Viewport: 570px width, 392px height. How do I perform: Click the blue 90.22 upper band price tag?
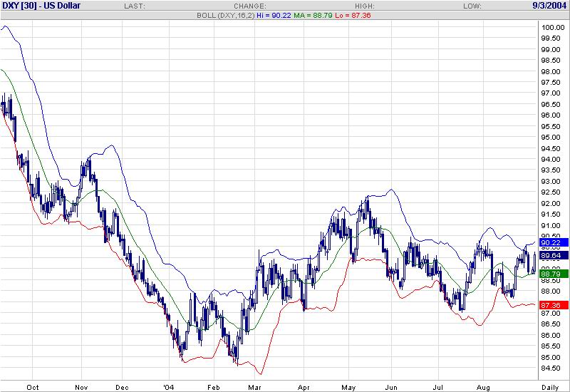550,243
